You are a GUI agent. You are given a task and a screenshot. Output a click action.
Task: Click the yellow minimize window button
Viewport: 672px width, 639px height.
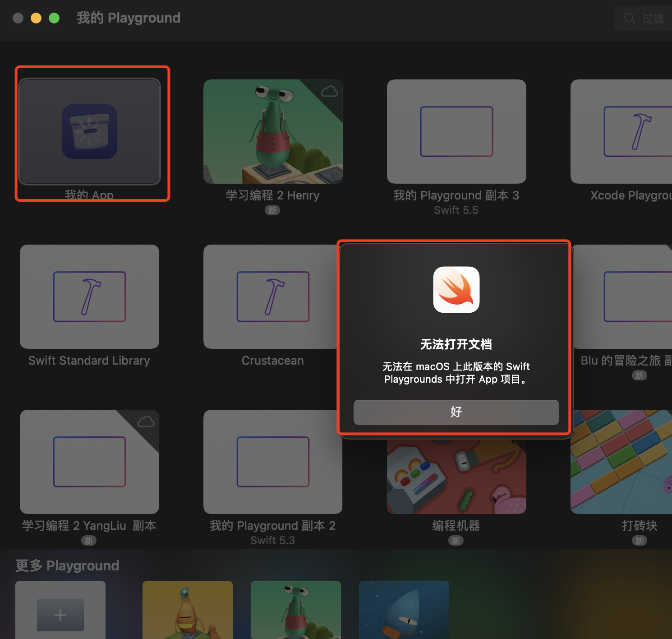36,18
